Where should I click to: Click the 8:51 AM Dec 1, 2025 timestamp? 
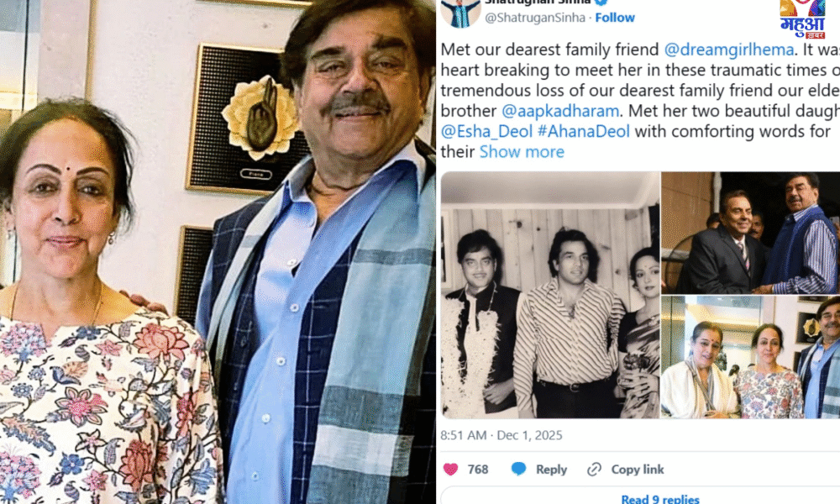pos(501,435)
